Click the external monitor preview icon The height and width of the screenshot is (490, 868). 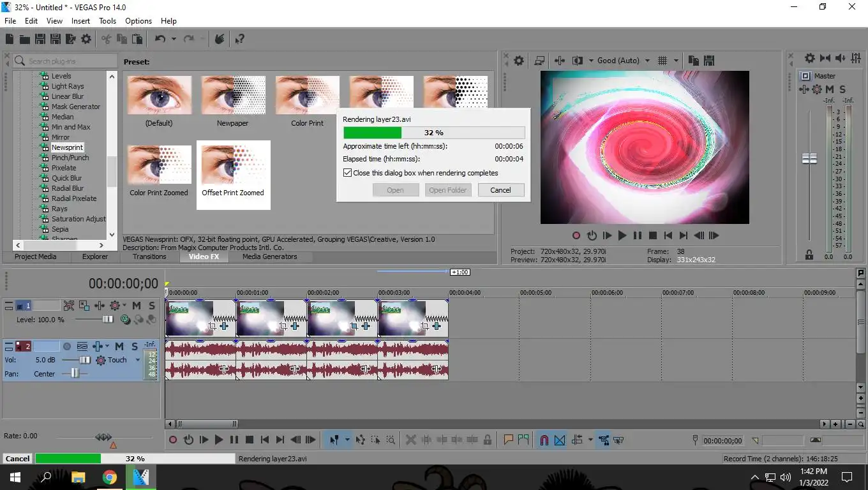tap(539, 61)
